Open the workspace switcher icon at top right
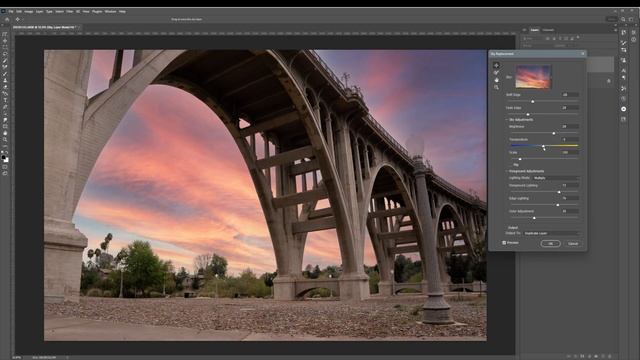Screen dimensions: 640x360 coord(631,19)
